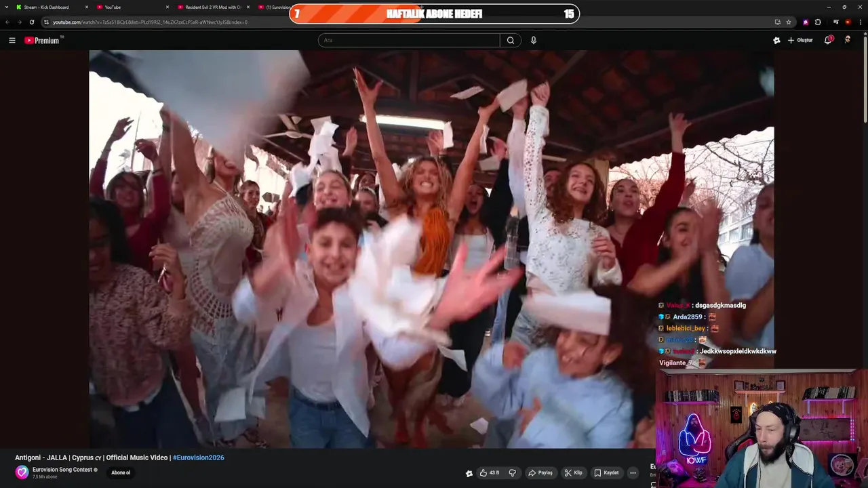Image resolution: width=868 pixels, height=488 pixels.
Task: Close the 'Resident Evil 2 VR Mod' tab
Action: (248, 7)
